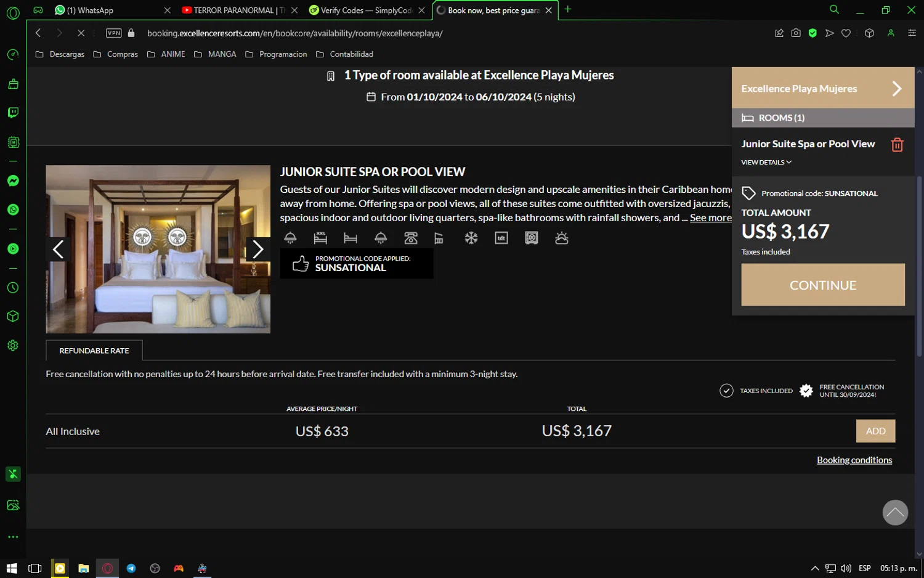Open extensions cube icon in sidebar

point(13,316)
